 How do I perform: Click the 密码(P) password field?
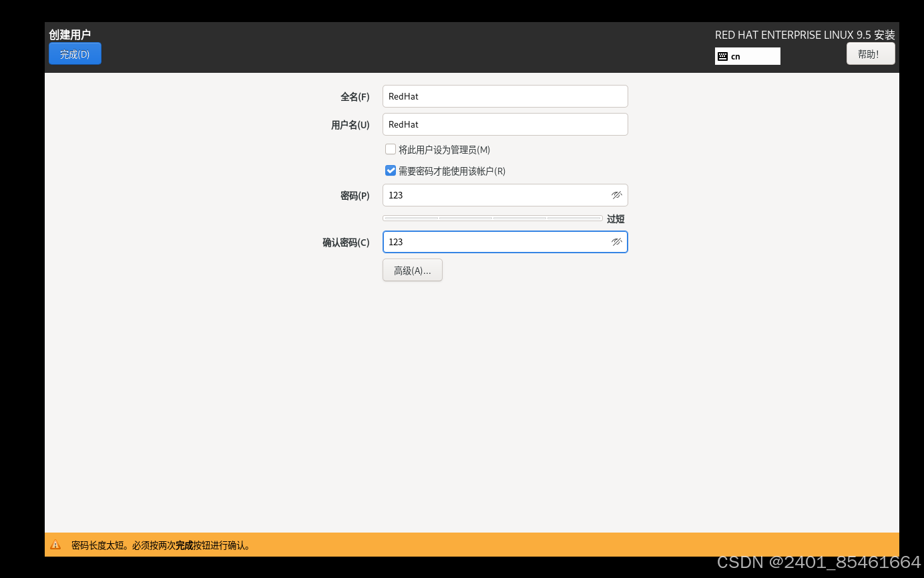(505, 195)
